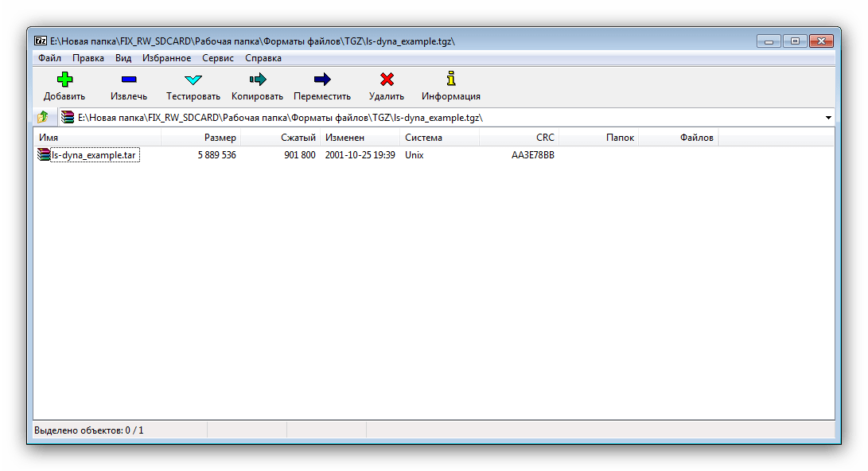This screenshot has width=868, height=471.
Task: Select the ls-dyna_example.tar file name
Action: (94, 155)
